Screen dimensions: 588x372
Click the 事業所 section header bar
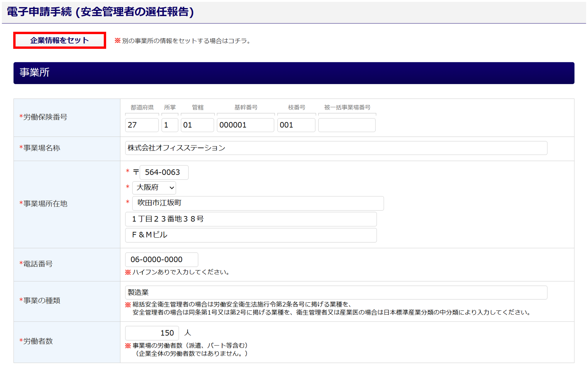(x=293, y=73)
